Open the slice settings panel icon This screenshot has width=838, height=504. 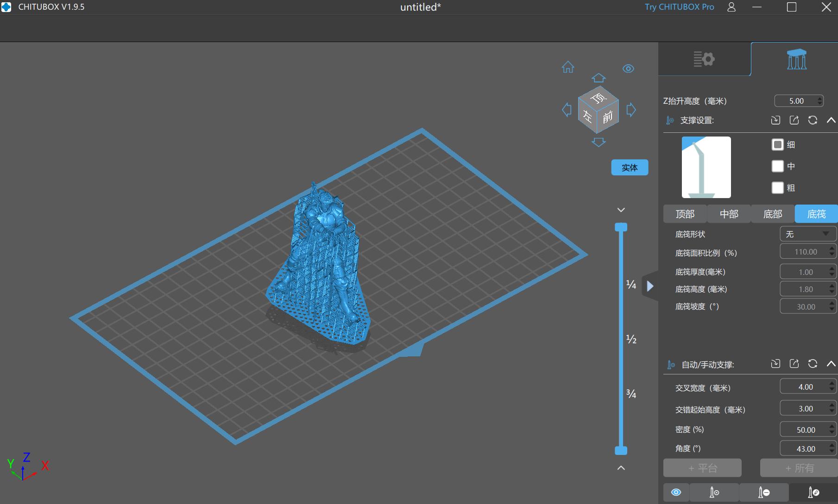tap(704, 59)
